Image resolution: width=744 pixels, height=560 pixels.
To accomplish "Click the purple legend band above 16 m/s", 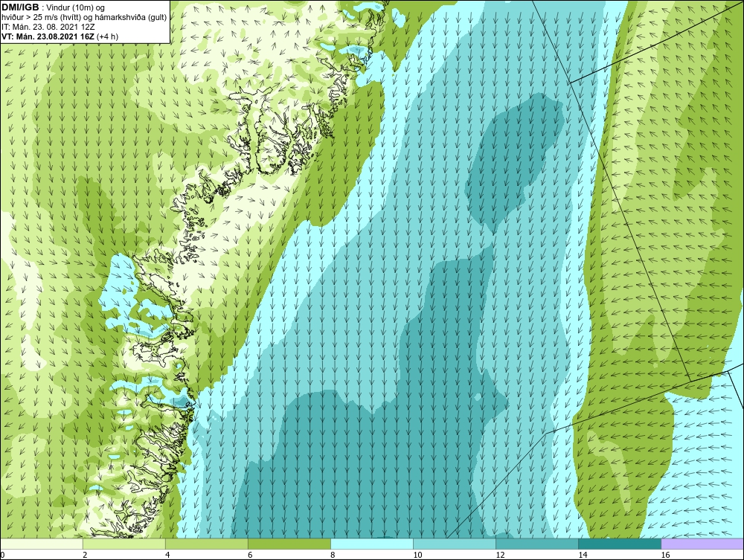I will coord(703,544).
